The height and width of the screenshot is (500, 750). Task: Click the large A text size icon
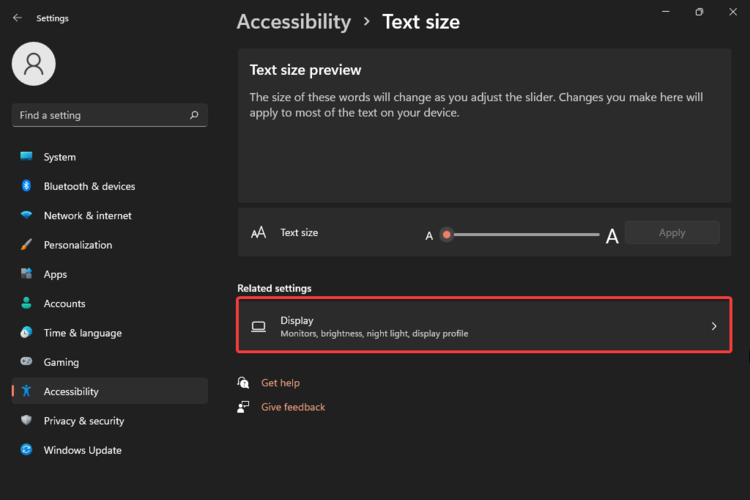coord(612,236)
